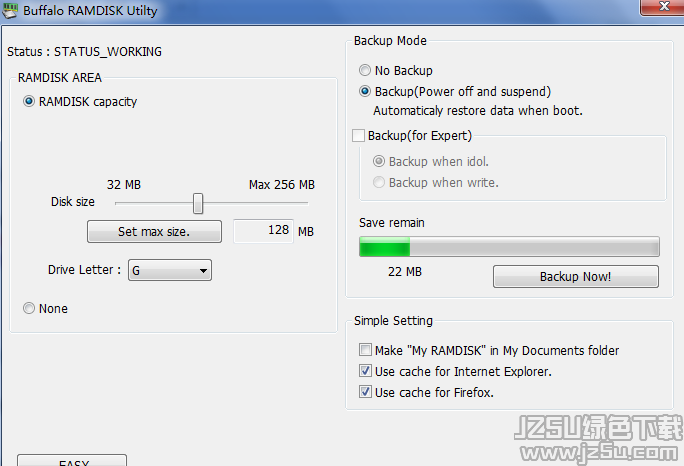Click the Buffalo RAMDISK app icon in title bar
Image resolution: width=684 pixels, height=466 pixels.
click(x=10, y=10)
